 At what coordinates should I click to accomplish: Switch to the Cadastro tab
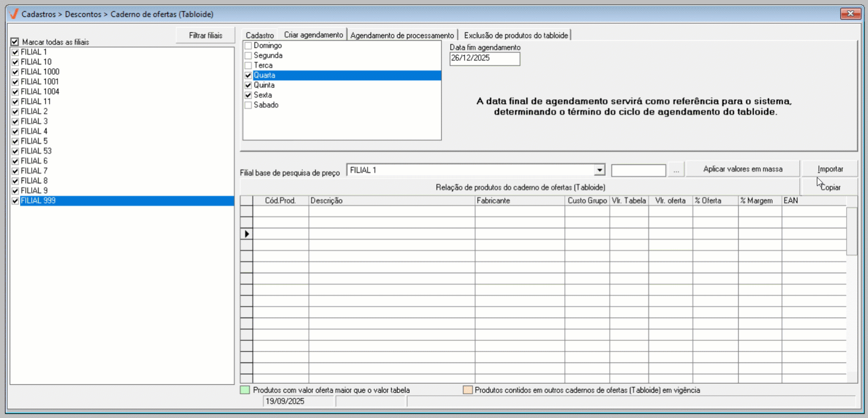(259, 35)
